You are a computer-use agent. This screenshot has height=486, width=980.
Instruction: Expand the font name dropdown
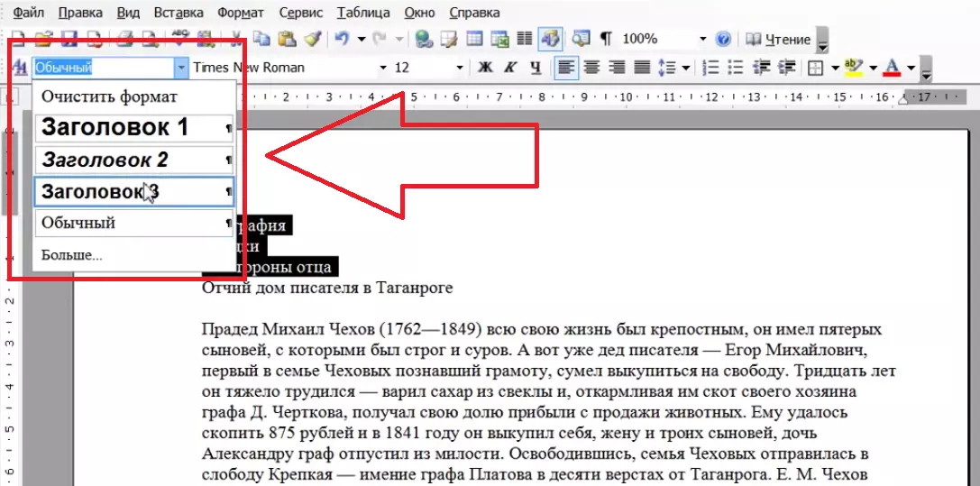pos(382,68)
